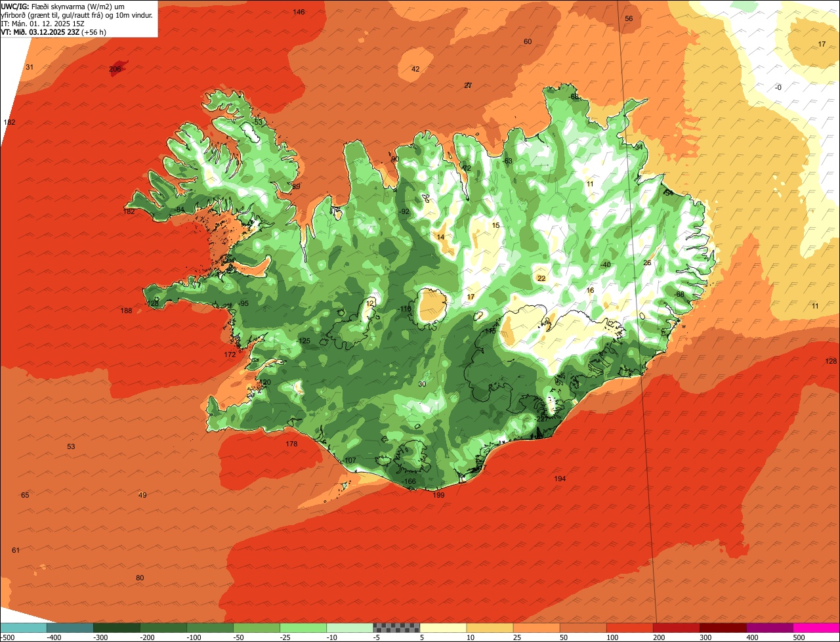
Task: Click the purple swatch between 400 and 500
Action: pyautogui.click(x=770, y=628)
